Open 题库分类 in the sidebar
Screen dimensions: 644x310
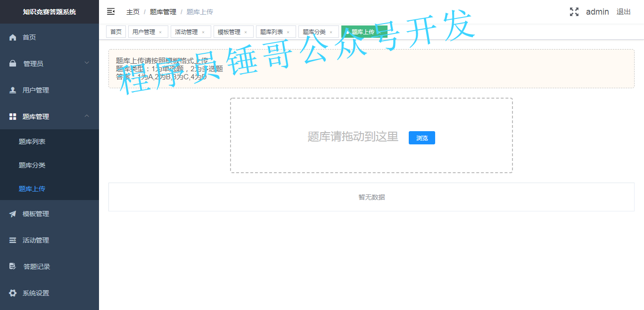tap(50, 165)
